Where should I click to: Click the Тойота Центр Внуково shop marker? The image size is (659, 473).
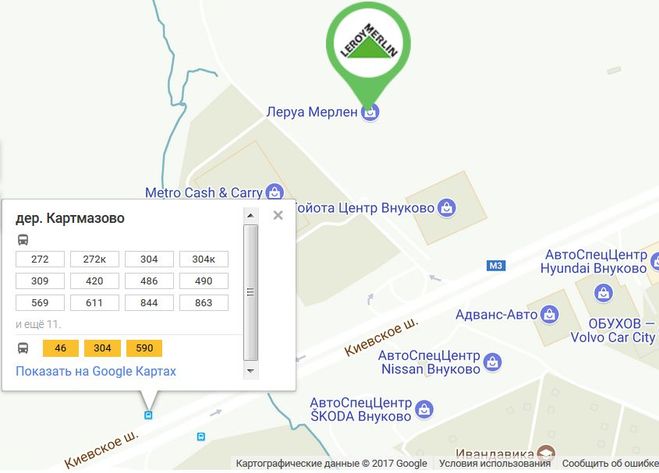[x=446, y=208]
